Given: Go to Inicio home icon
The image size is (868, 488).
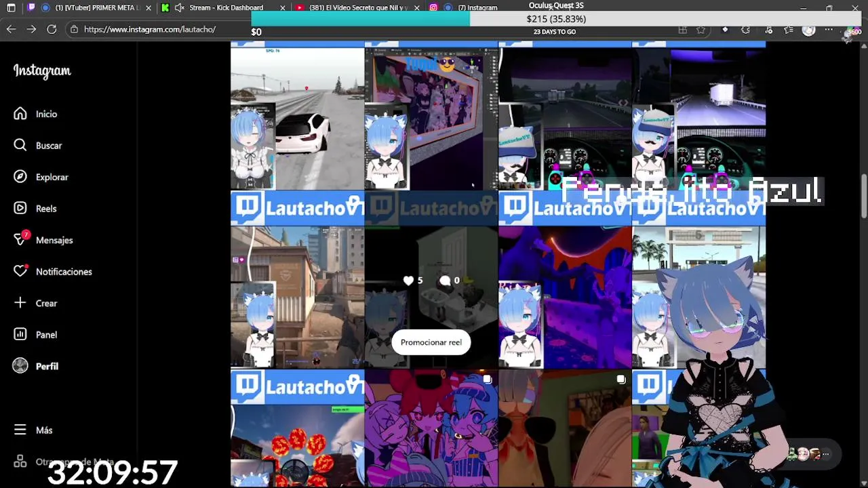Looking at the screenshot, I should coord(20,114).
